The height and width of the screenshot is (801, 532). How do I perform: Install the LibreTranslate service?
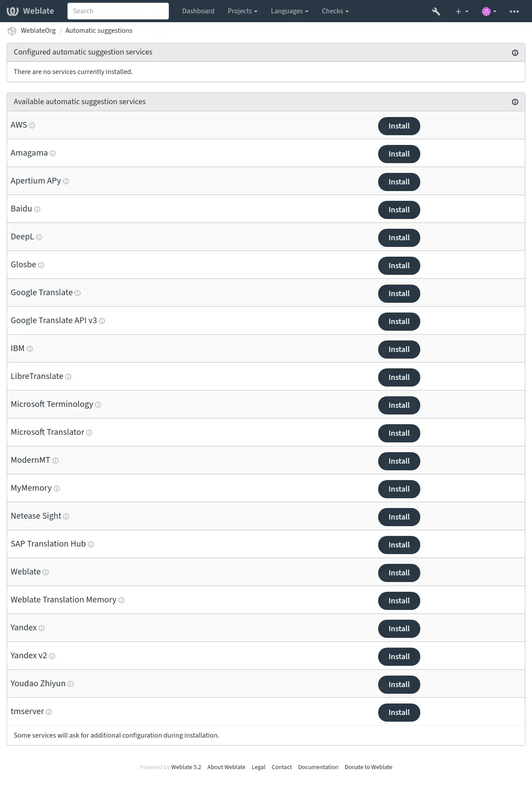pos(399,377)
